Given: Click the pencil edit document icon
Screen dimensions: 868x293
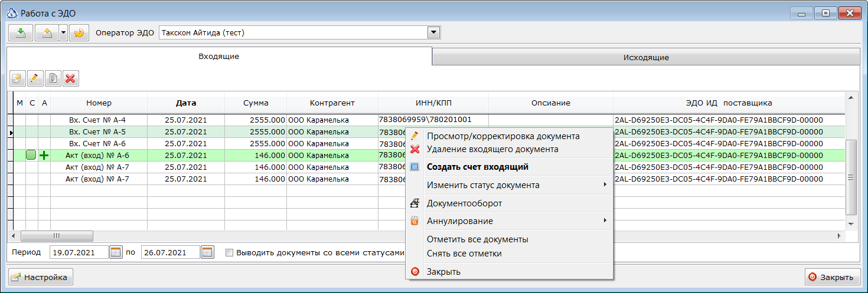Looking at the screenshot, I should [x=35, y=78].
